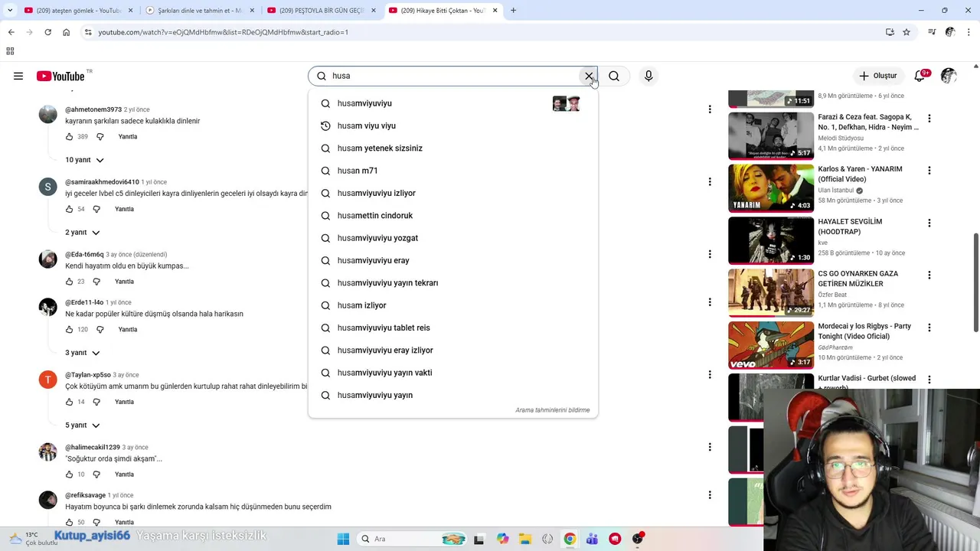Open @Erde11-l4o channel link

coord(84,302)
